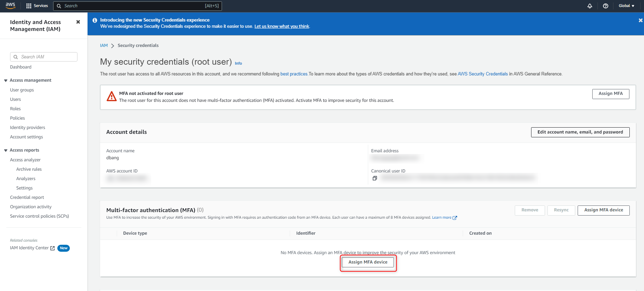Close the IAM navigation sidebar
Viewport: 644px width, 291px height.
(78, 22)
